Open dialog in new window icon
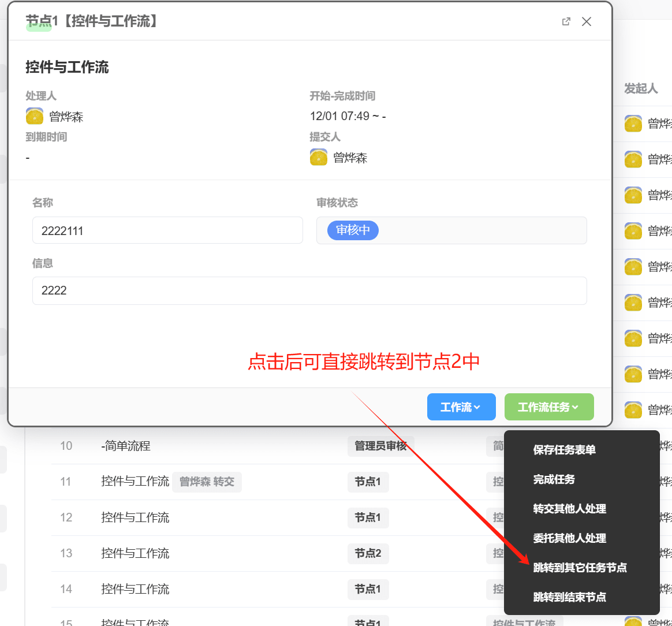 pos(566,21)
